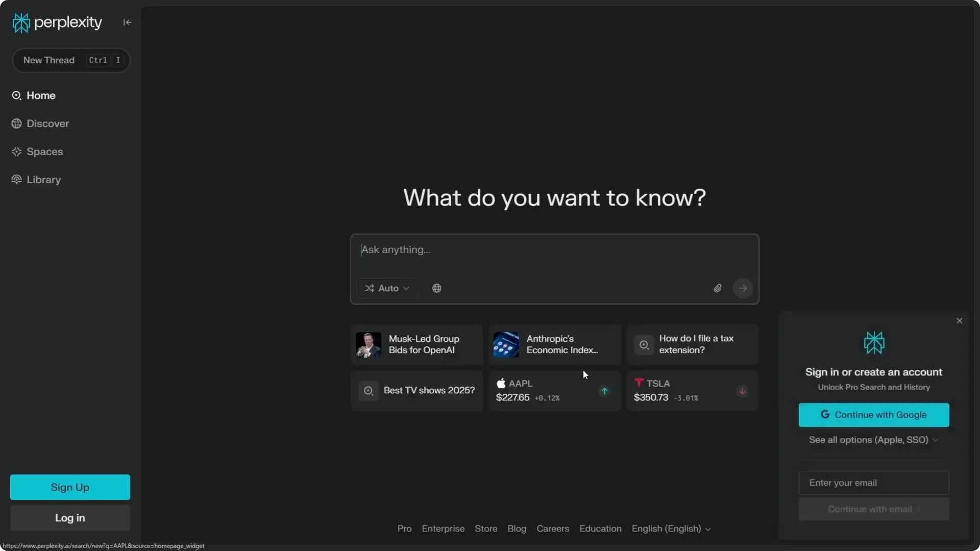Click the Log in link
Viewport: 980px width, 551px height.
tap(69, 517)
